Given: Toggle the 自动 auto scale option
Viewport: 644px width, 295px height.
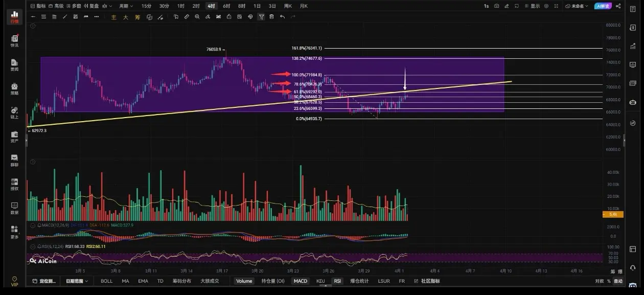Looking at the screenshot, I should click(618, 281).
